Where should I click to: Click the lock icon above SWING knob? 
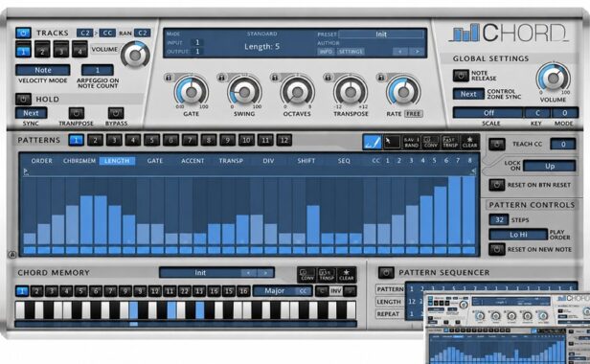(221, 78)
